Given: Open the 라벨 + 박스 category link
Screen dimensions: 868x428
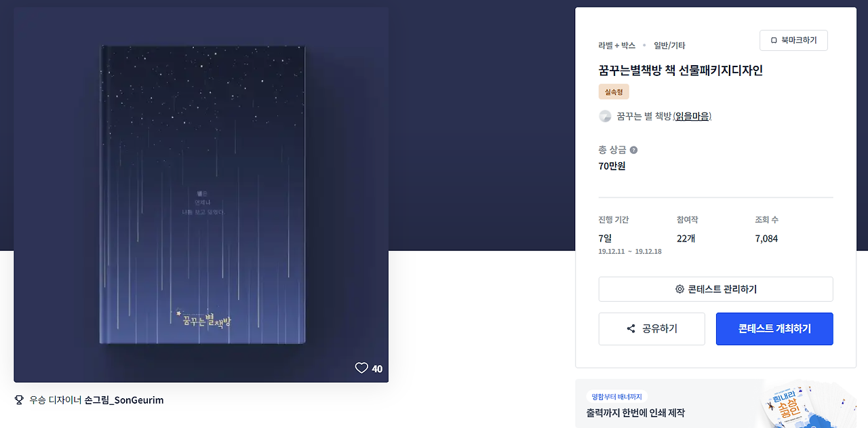Looking at the screenshot, I should click(617, 45).
